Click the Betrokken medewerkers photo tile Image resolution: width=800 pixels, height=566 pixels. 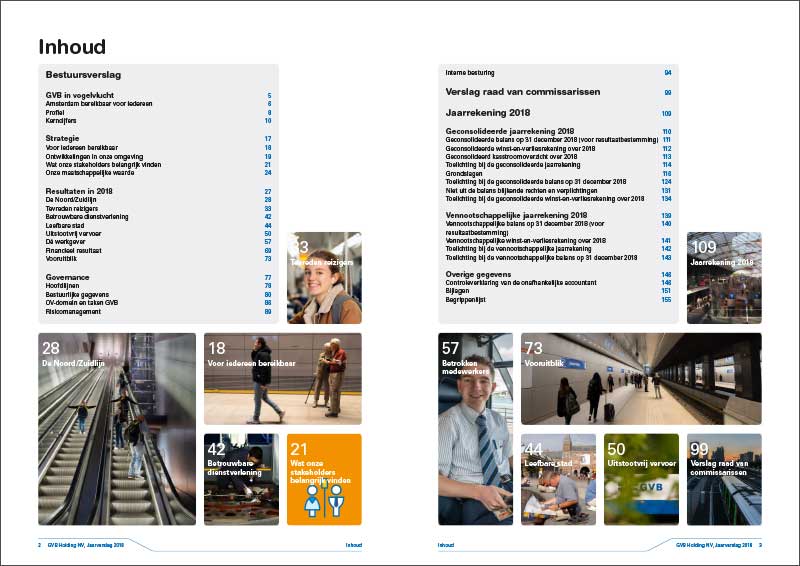(x=476, y=428)
